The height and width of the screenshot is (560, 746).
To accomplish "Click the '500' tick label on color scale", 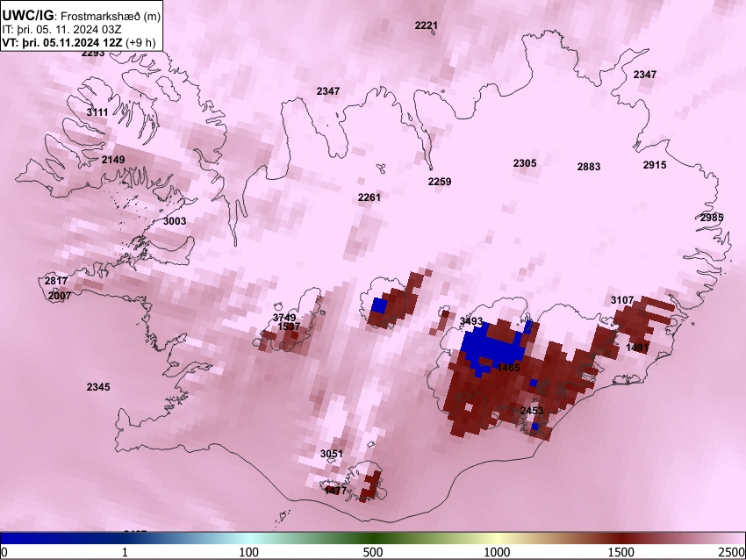I will click(373, 552).
